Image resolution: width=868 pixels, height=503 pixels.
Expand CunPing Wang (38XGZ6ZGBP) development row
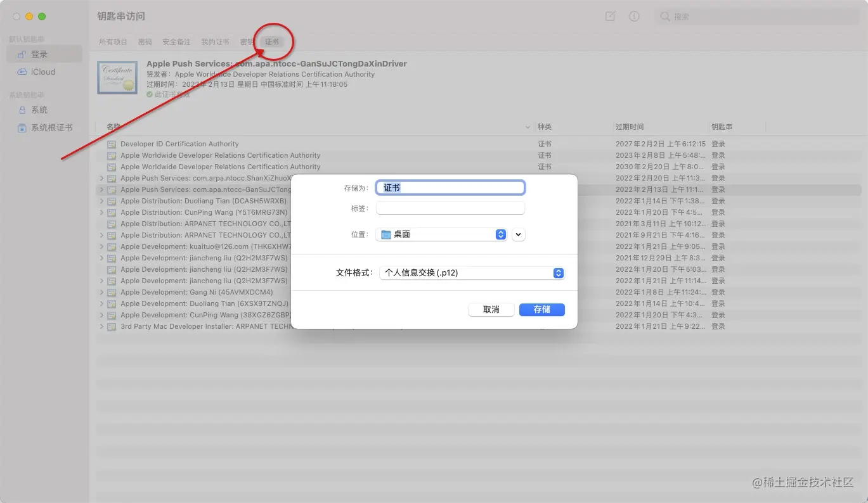[x=101, y=315]
